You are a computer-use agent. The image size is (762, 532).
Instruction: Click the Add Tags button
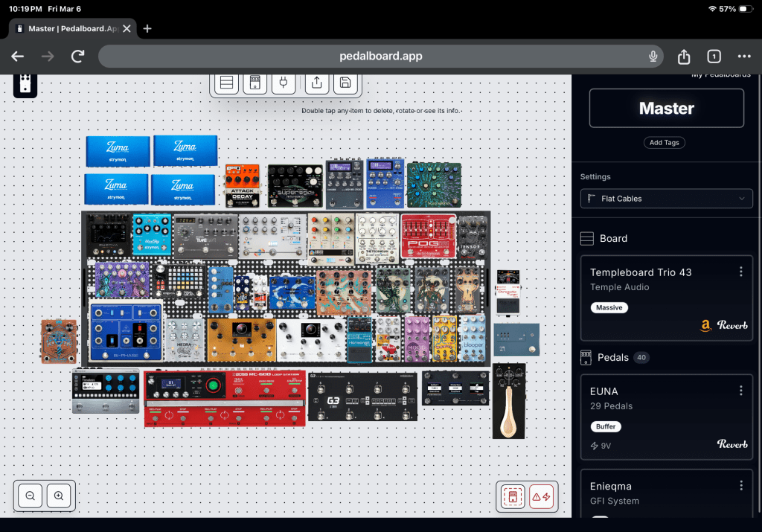[666, 142]
